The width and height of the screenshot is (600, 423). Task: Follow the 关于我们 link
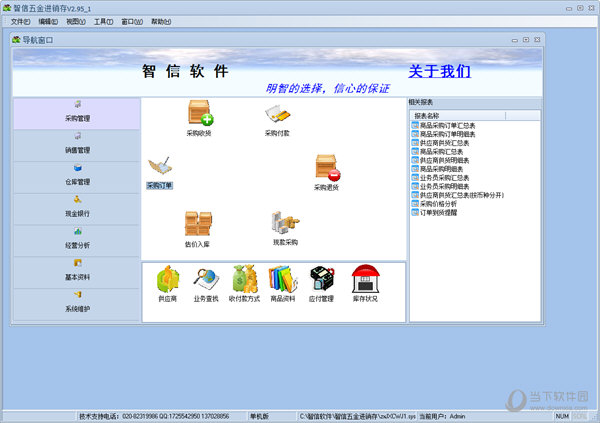pyautogui.click(x=439, y=71)
